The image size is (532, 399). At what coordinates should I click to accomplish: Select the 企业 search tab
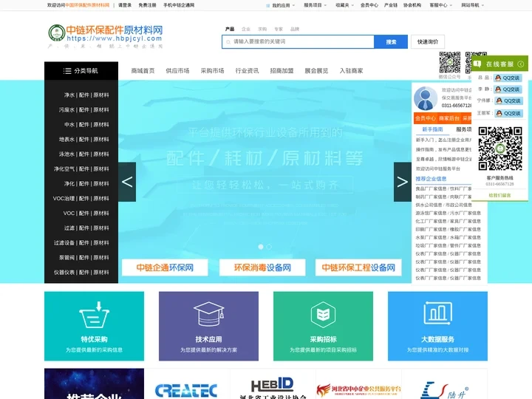246,29
